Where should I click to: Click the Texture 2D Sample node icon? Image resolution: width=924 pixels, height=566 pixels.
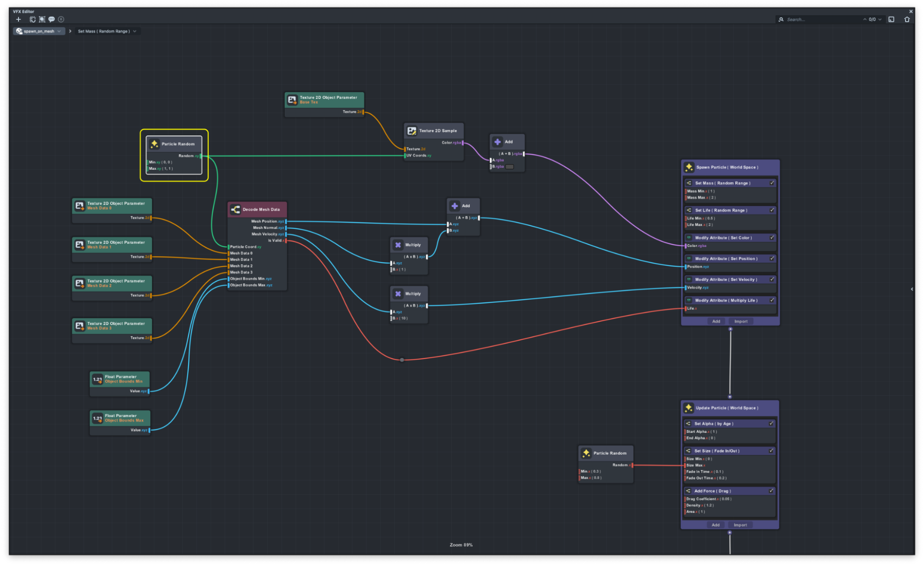(x=411, y=131)
